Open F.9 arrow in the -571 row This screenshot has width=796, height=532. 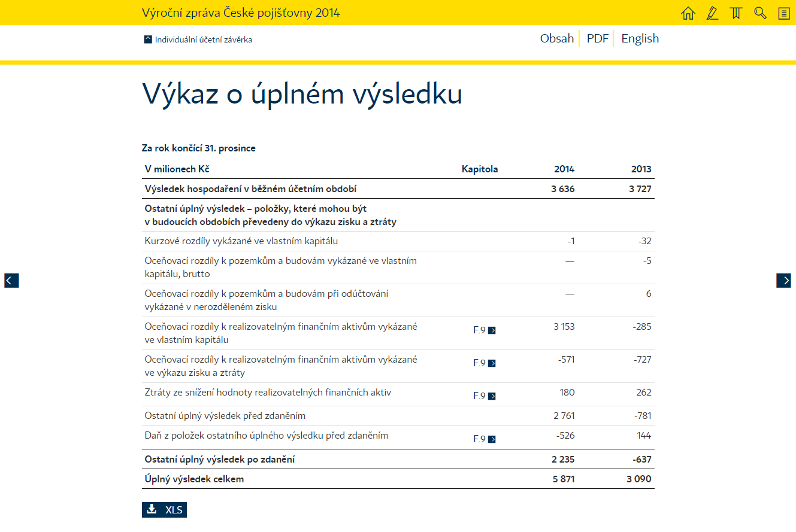[492, 363]
